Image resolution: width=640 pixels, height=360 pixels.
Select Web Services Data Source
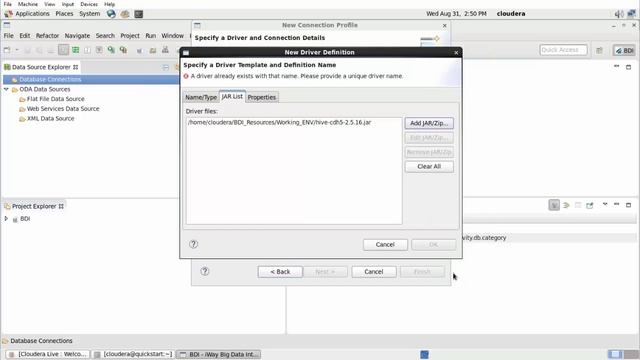(62, 109)
